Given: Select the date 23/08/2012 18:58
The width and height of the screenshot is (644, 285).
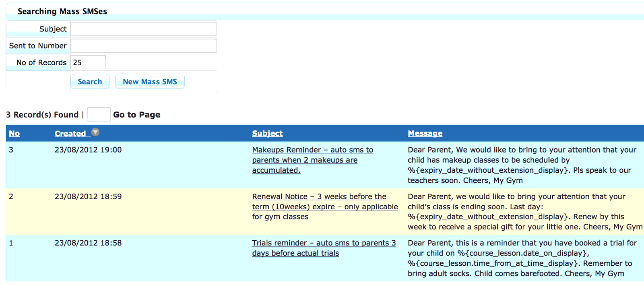Looking at the screenshot, I should pos(88,243).
